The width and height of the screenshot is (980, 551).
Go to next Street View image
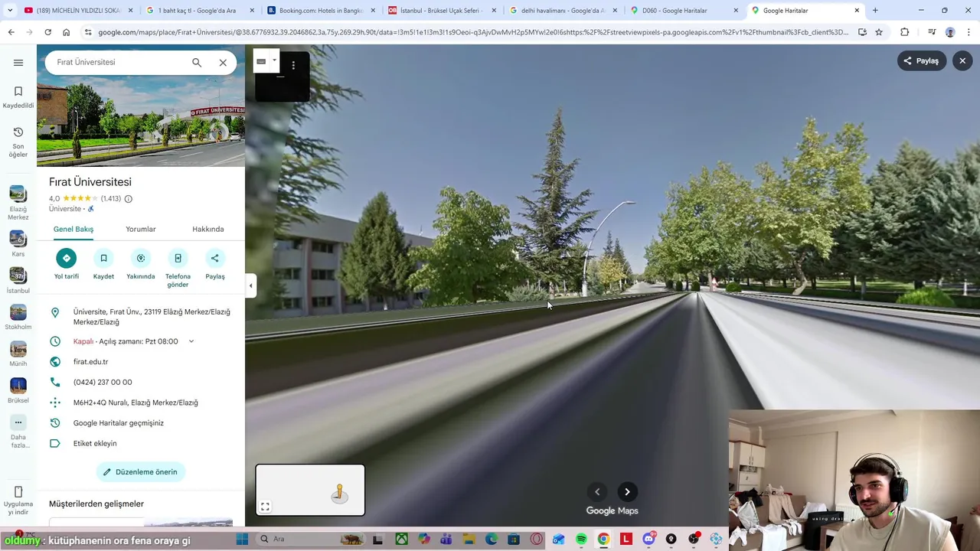point(627,492)
